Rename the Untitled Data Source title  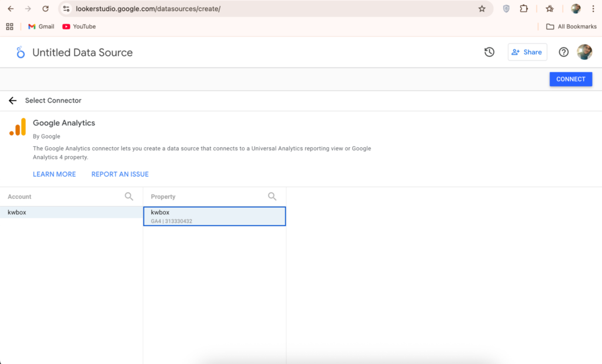(x=82, y=52)
